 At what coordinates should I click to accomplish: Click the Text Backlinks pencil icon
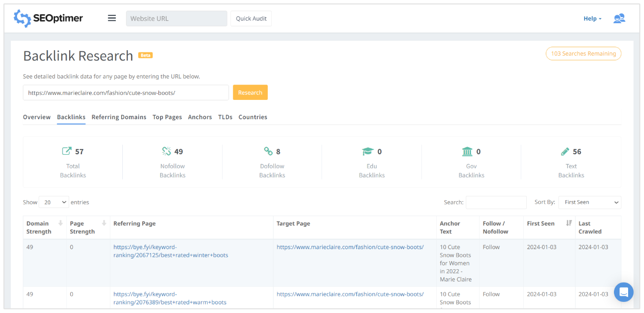point(565,151)
